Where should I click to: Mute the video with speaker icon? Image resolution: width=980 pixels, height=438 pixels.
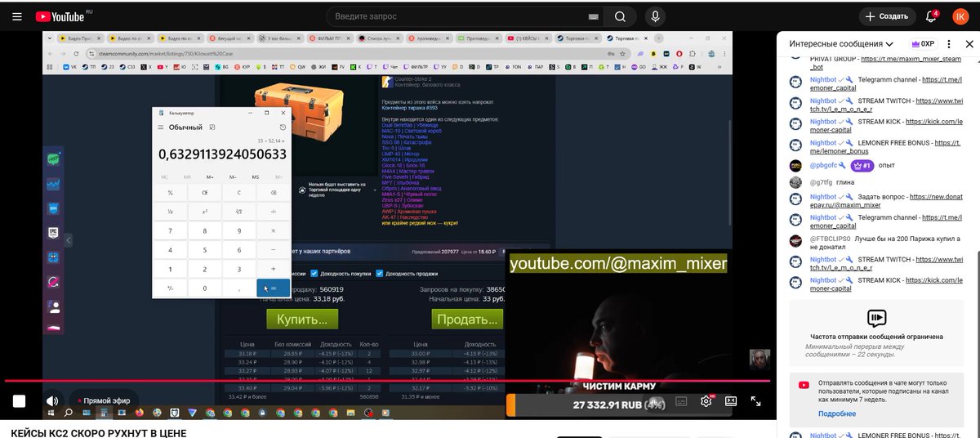point(52,401)
